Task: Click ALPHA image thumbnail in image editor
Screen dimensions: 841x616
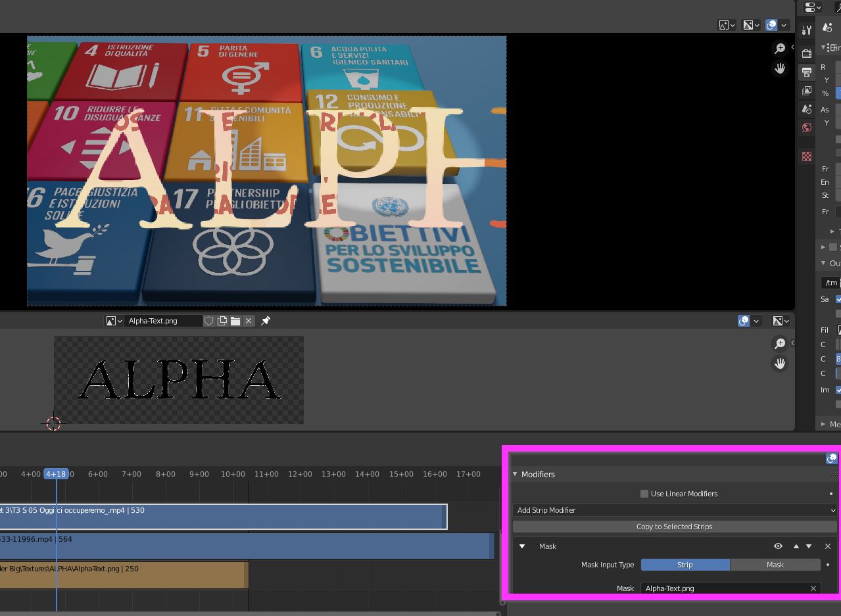Action: [179, 380]
